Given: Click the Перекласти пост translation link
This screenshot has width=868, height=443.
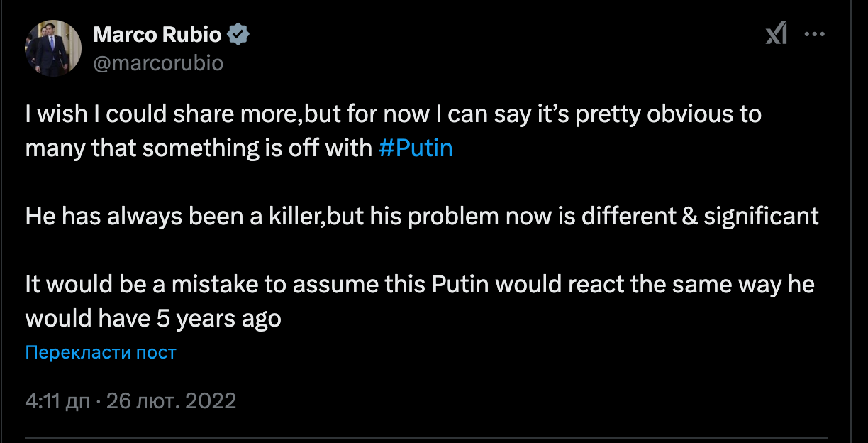Looking at the screenshot, I should coord(101,352).
